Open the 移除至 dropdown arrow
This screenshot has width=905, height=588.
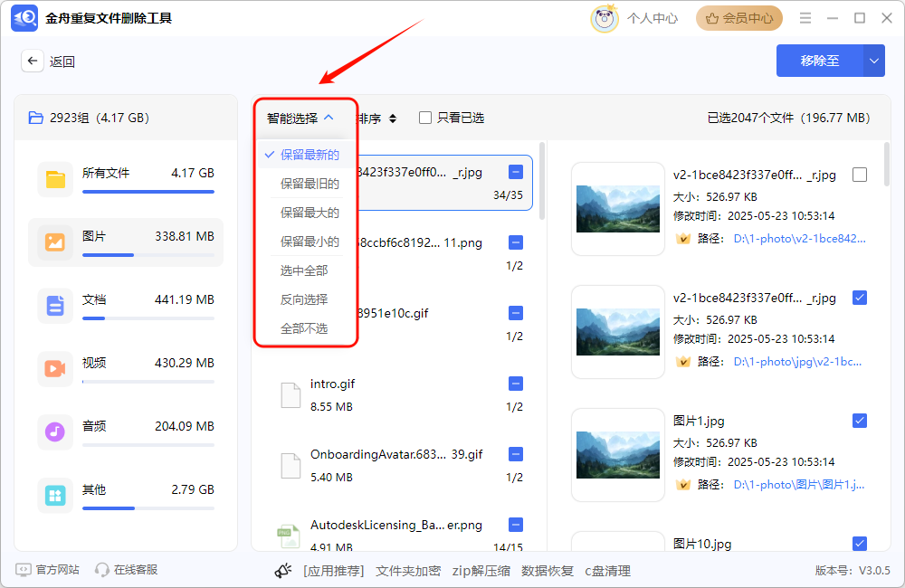pyautogui.click(x=874, y=61)
